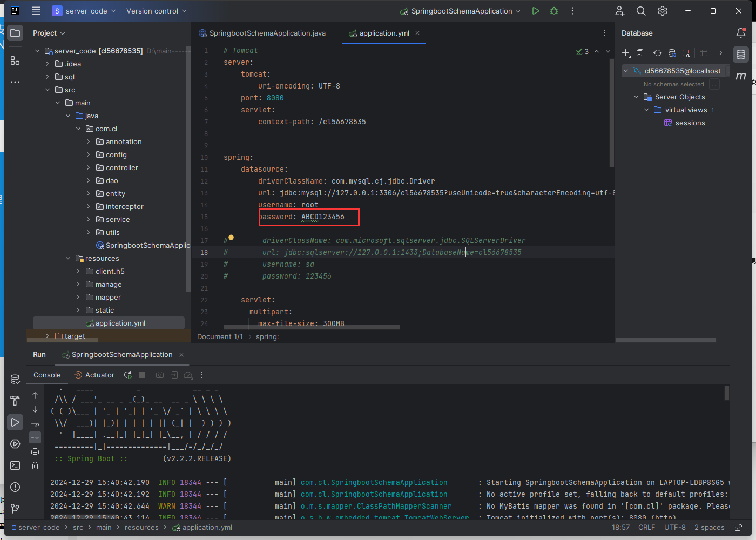Switch to SpringbootSchemaApplication.java editor tab
Screen dimensions: 756x540
pos(262,33)
